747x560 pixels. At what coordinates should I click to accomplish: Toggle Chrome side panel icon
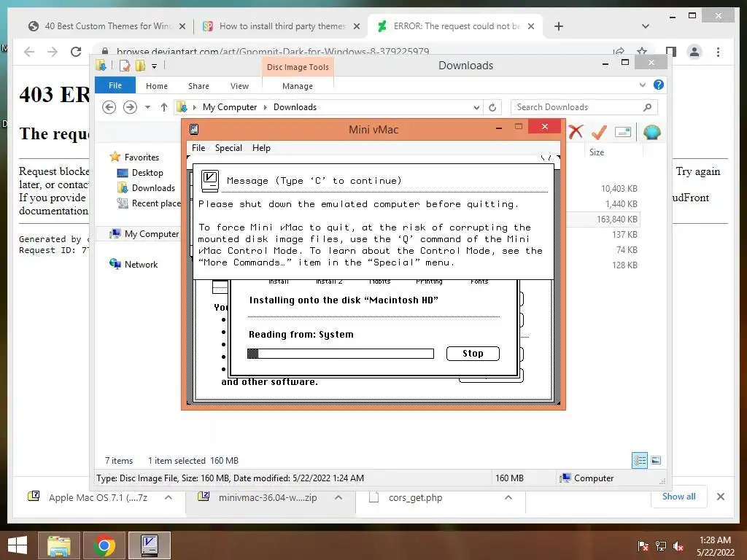coord(671,52)
